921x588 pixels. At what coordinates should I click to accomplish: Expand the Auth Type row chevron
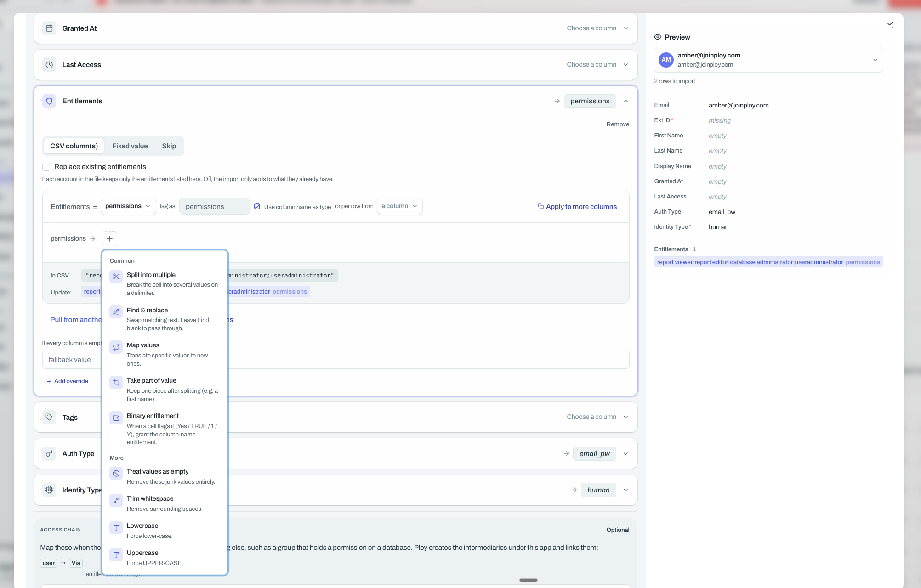coord(625,454)
